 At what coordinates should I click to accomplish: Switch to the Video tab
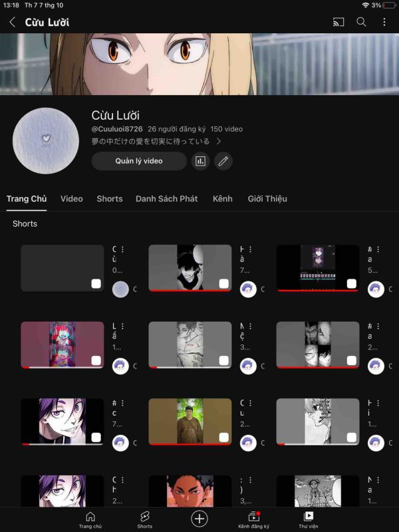72,199
